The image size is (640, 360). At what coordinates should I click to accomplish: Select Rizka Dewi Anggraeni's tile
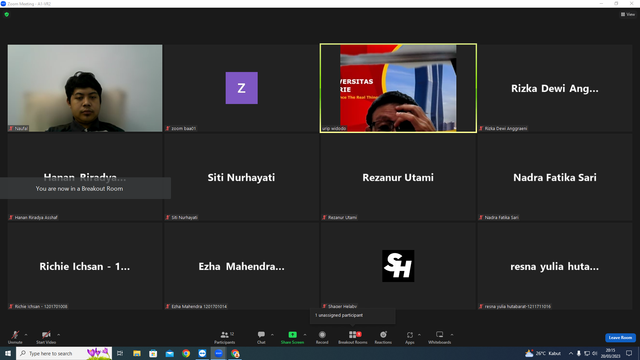555,88
